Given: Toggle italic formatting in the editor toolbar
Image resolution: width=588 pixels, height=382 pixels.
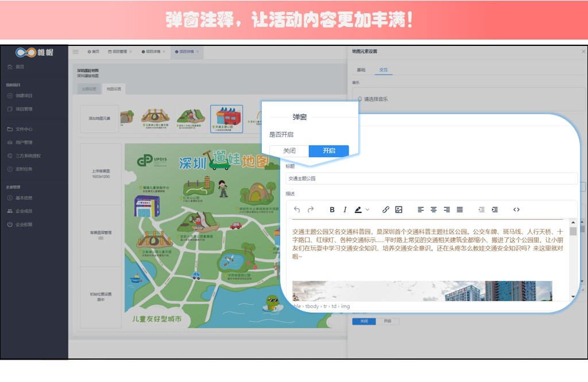Looking at the screenshot, I should pyautogui.click(x=345, y=210).
